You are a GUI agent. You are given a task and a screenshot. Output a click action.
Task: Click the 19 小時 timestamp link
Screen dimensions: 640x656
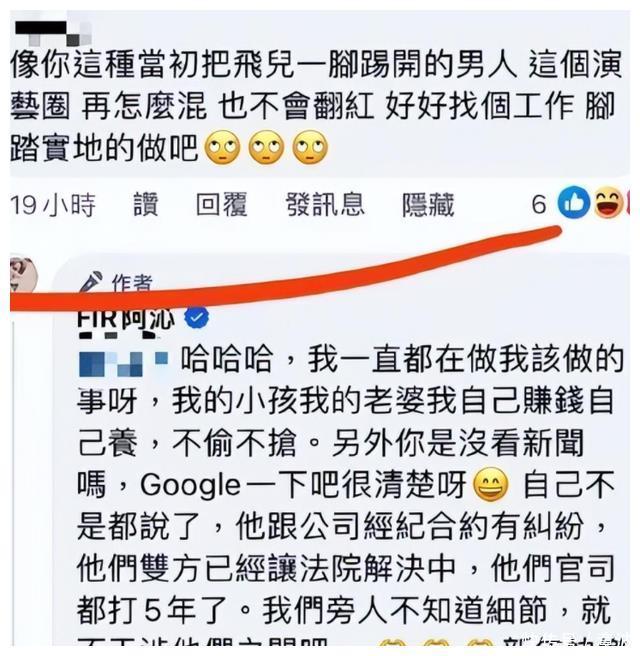tap(53, 205)
